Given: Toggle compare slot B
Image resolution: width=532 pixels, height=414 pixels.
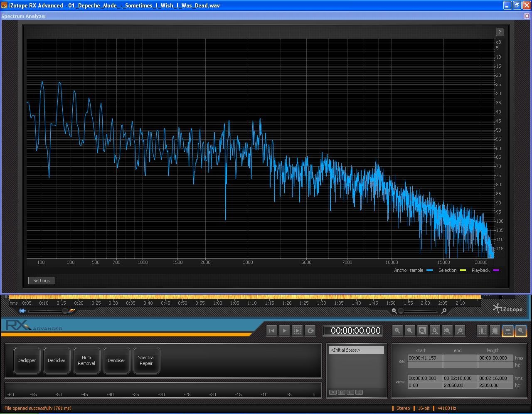Looking at the screenshot, I should (342, 392).
